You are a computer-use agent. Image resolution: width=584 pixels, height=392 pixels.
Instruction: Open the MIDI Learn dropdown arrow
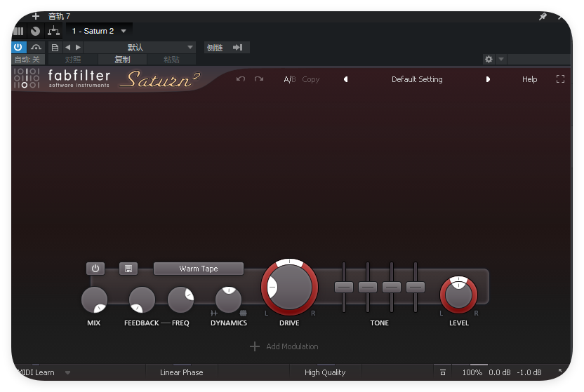[67, 372]
